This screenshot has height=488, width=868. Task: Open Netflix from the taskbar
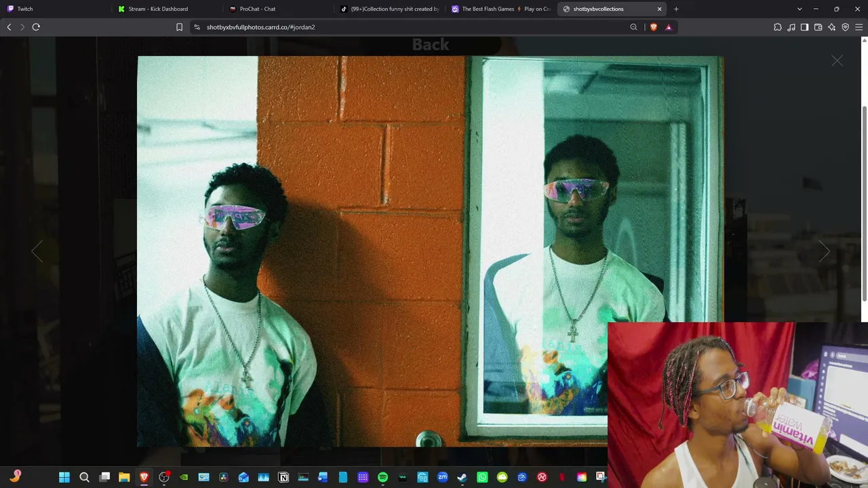pyautogui.click(x=561, y=477)
